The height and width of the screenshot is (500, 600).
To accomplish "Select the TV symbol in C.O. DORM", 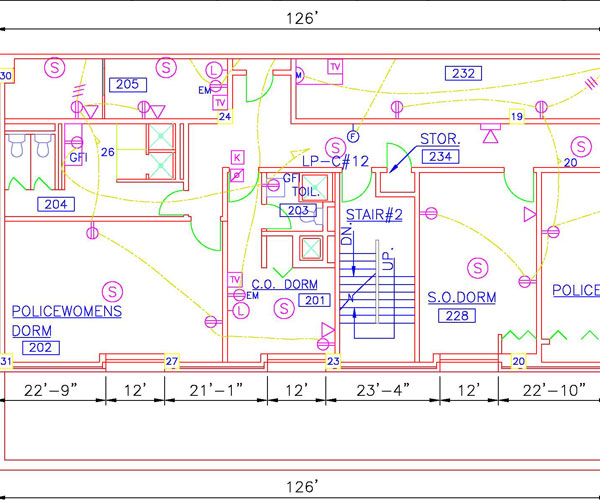I will tap(235, 280).
